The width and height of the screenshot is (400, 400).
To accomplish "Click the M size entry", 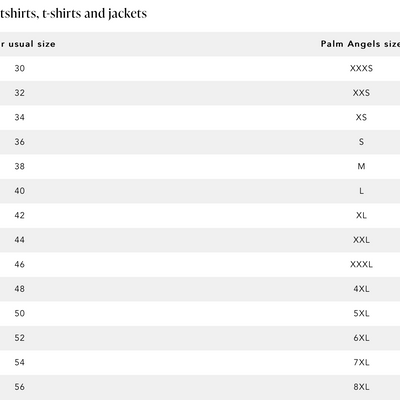I will (361, 166).
